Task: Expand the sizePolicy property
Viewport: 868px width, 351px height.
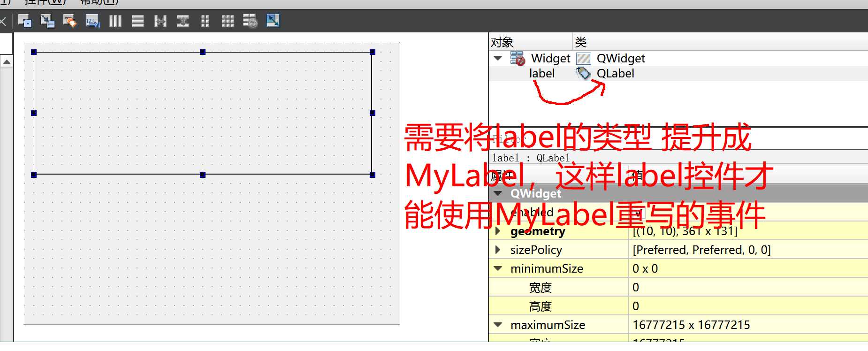Action: tap(498, 250)
